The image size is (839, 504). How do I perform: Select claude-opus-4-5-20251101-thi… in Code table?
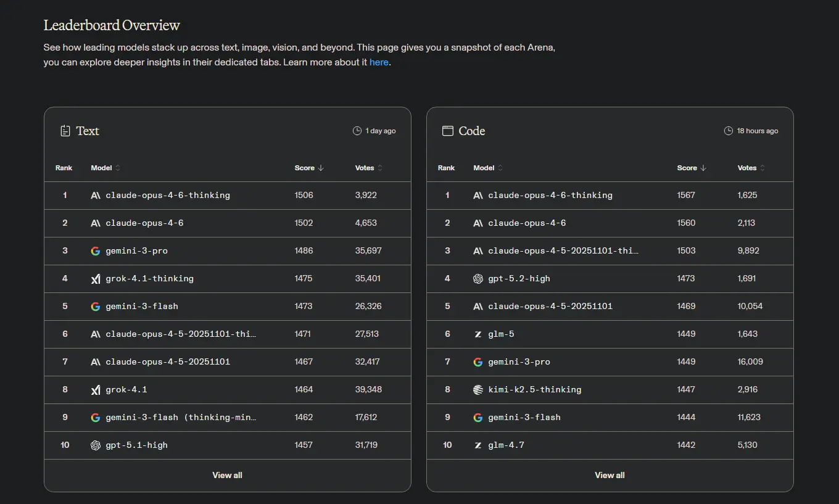(563, 251)
